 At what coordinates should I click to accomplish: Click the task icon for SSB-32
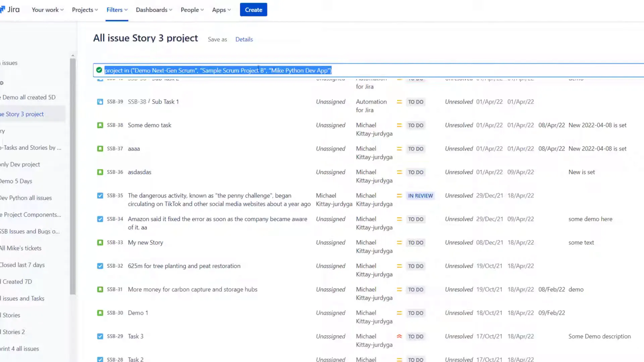click(100, 266)
